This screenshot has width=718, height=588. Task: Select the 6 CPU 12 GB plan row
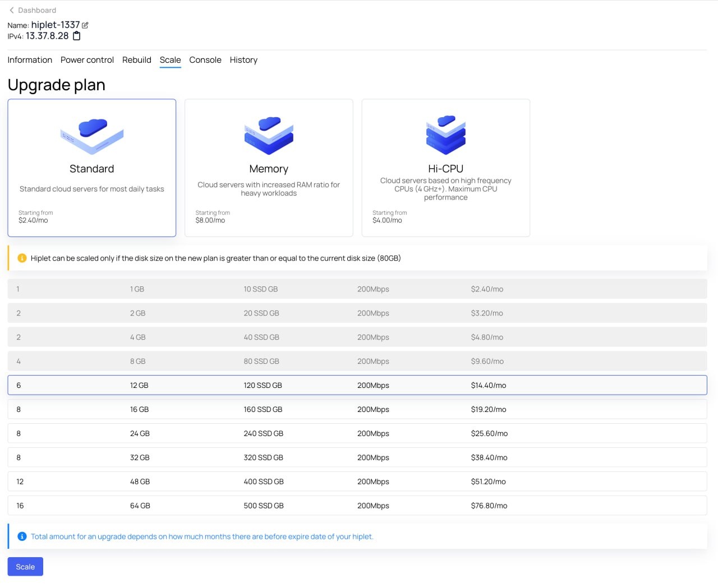(357, 385)
